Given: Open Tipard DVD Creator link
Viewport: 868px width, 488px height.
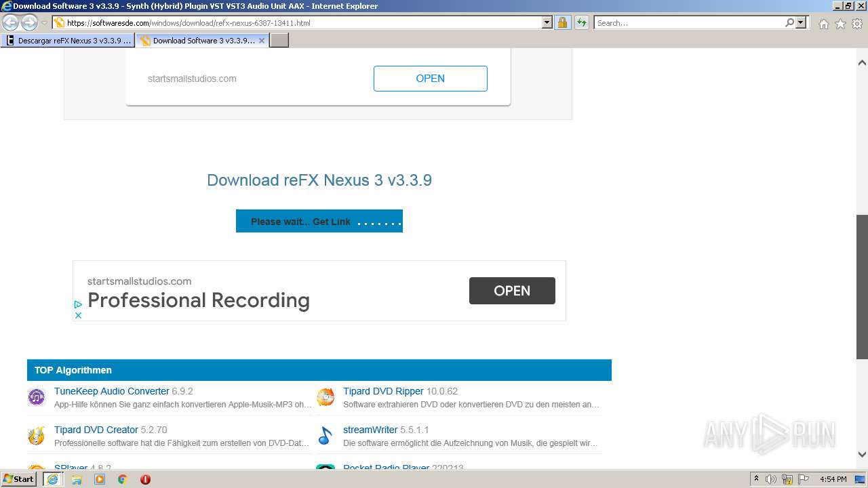Looking at the screenshot, I should pos(96,430).
